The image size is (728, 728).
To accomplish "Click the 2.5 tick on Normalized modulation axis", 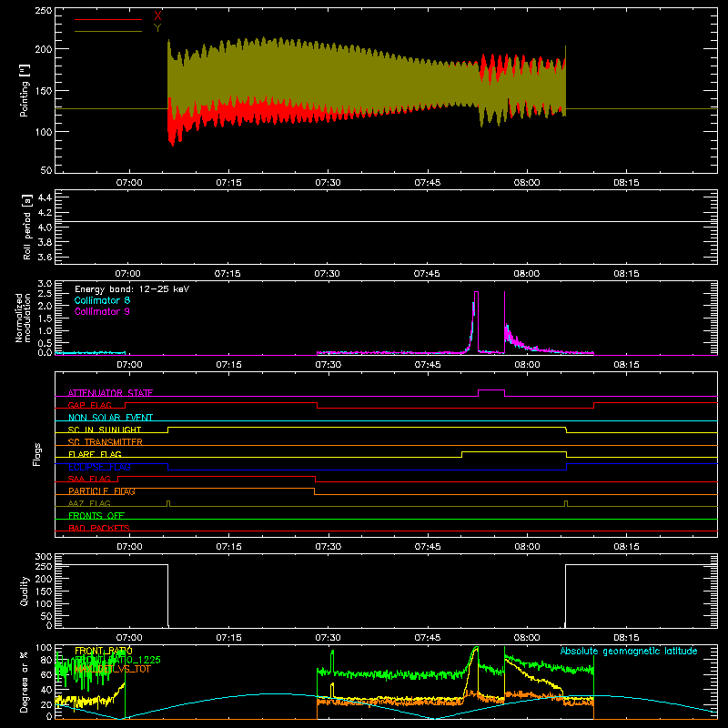I will pos(45,293).
